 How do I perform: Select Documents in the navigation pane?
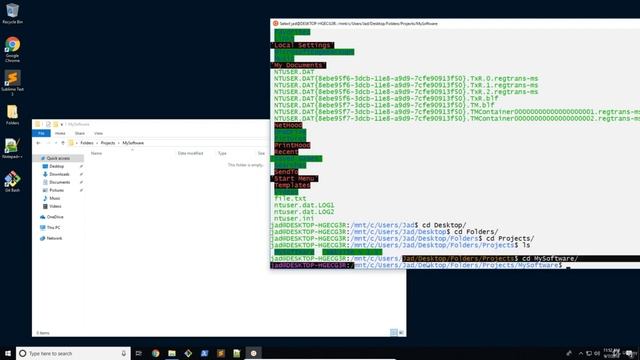(59, 182)
